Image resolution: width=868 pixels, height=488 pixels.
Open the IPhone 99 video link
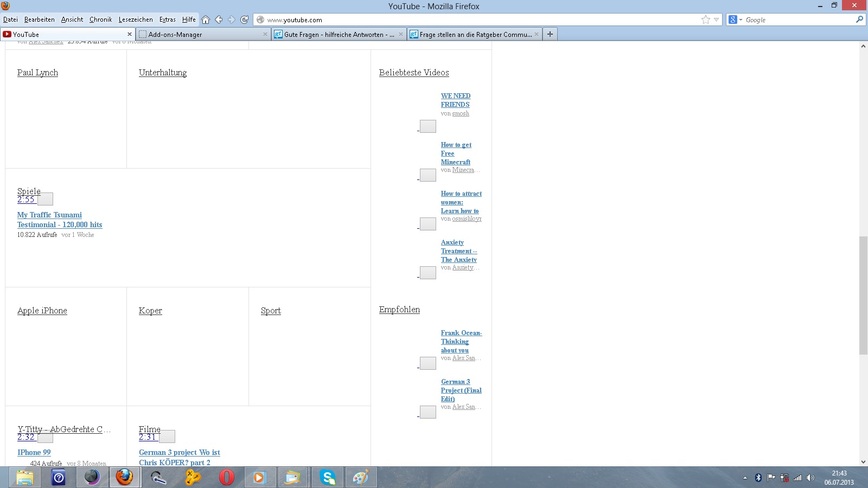[x=34, y=452]
